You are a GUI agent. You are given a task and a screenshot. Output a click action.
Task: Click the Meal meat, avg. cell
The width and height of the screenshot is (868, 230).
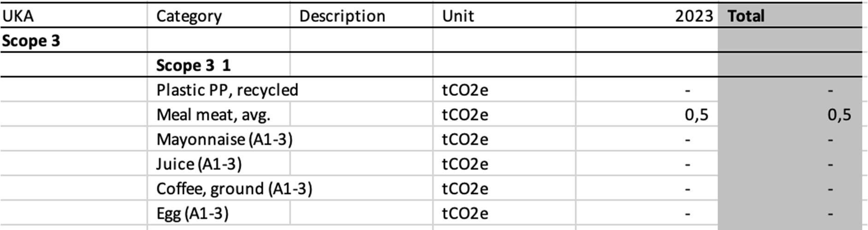pos(213,115)
